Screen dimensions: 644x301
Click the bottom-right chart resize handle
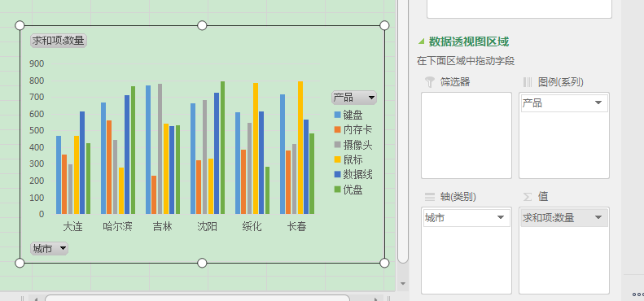[x=384, y=263]
